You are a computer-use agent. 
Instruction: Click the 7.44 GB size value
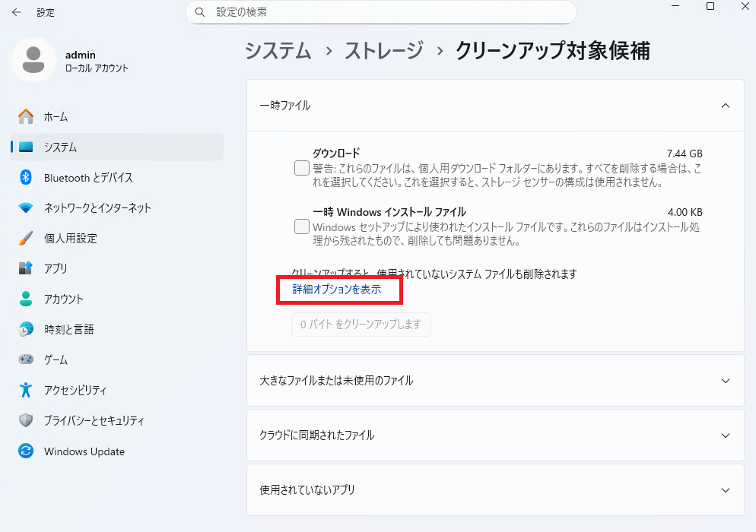(x=685, y=154)
